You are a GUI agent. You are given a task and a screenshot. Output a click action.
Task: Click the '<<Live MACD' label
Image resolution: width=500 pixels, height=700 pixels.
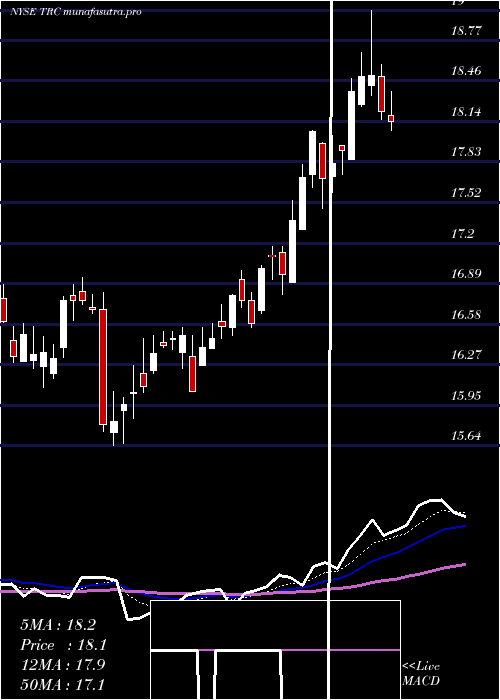[x=421, y=674]
